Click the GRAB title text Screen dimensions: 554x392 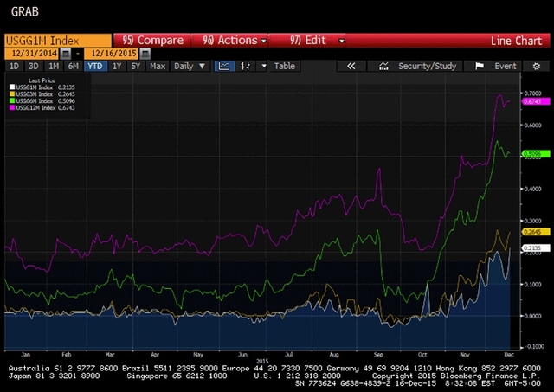(x=25, y=11)
